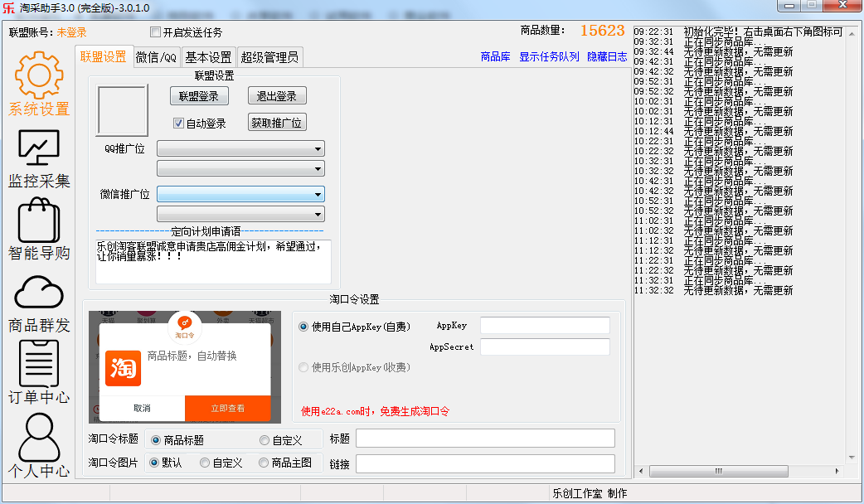Screen dimensions: 864x504
Task: Click the 淘口令 badge icon in preview
Action: pos(185,327)
